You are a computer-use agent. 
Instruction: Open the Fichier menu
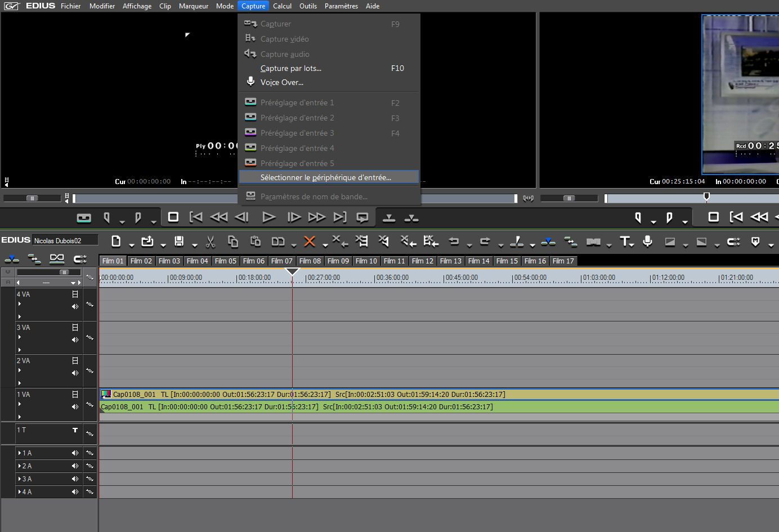pyautogui.click(x=71, y=6)
